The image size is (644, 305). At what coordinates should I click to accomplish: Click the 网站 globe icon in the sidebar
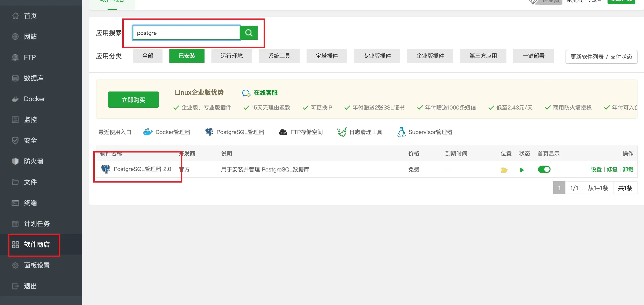click(15, 37)
